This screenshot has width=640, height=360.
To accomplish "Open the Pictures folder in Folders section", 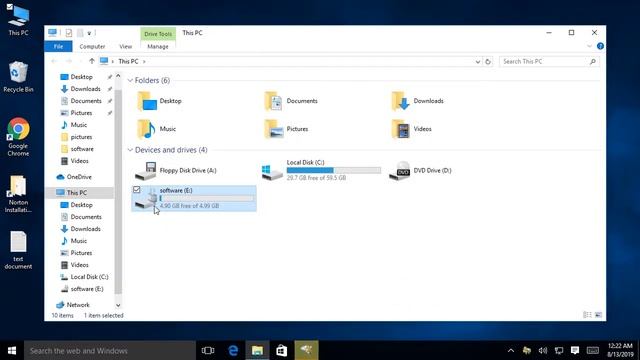I will click(x=286, y=129).
